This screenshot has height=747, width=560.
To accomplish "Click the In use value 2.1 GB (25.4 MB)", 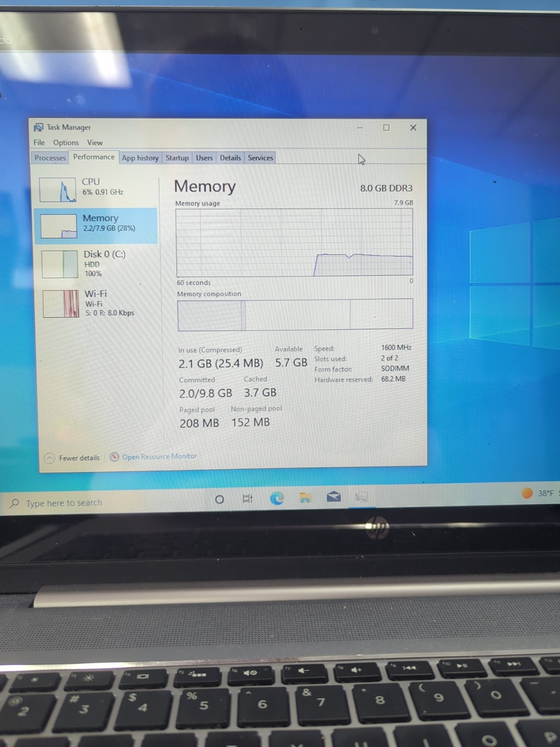I will tap(221, 363).
